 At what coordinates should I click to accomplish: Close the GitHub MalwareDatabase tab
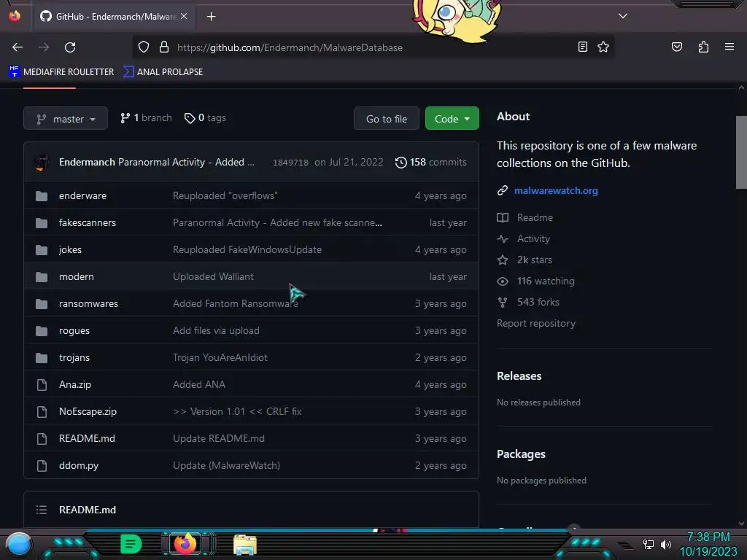pyautogui.click(x=184, y=16)
